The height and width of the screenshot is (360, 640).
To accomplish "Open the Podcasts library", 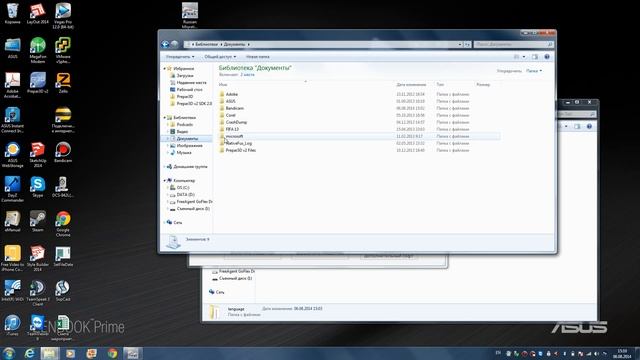I will (x=184, y=124).
